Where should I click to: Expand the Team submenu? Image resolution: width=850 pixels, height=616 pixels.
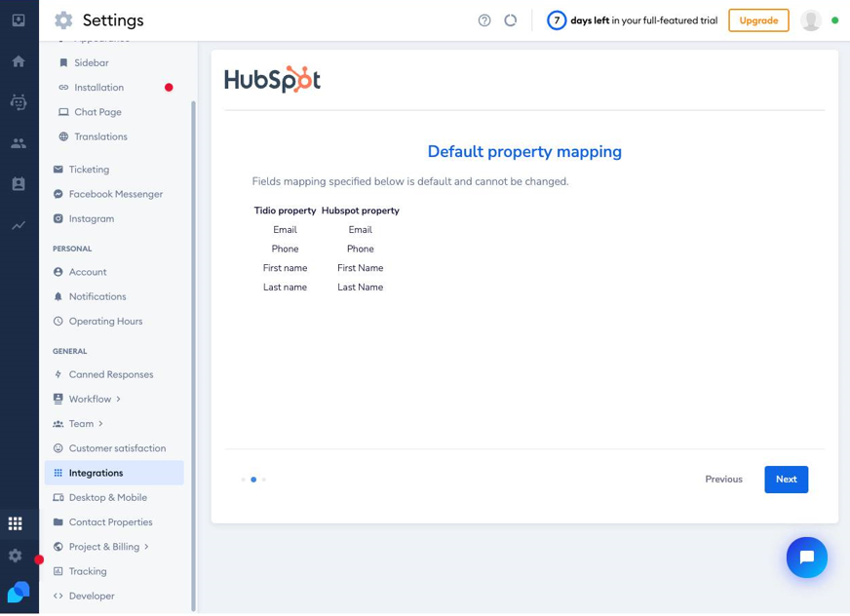(x=81, y=424)
